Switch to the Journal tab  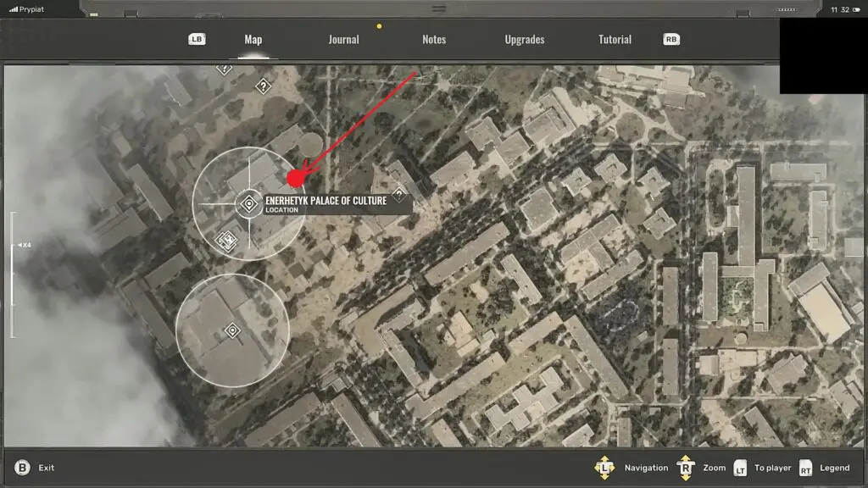point(343,40)
